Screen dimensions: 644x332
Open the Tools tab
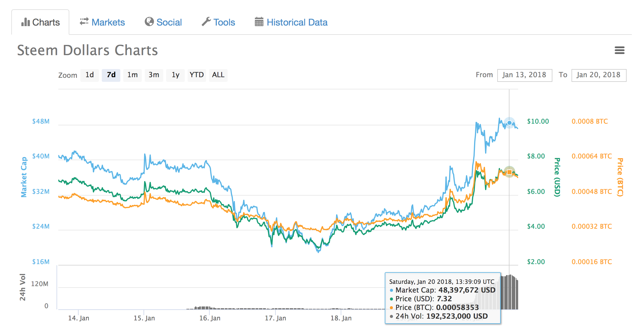pyautogui.click(x=218, y=22)
